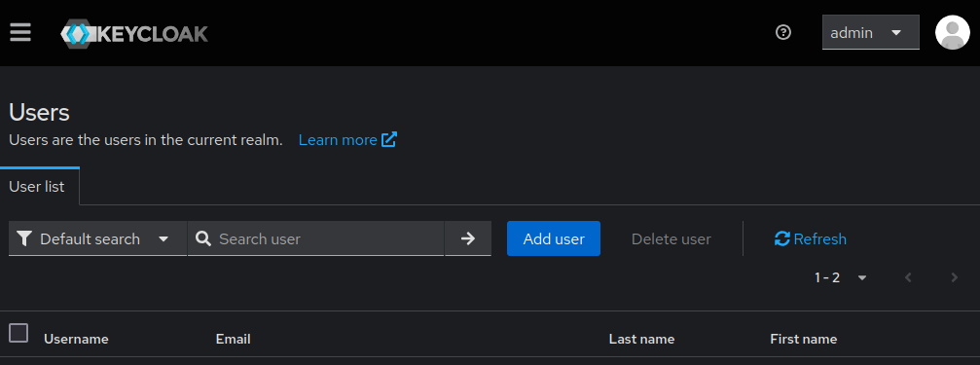980x365 pixels.
Task: Click the Delete user button
Action: coord(671,238)
